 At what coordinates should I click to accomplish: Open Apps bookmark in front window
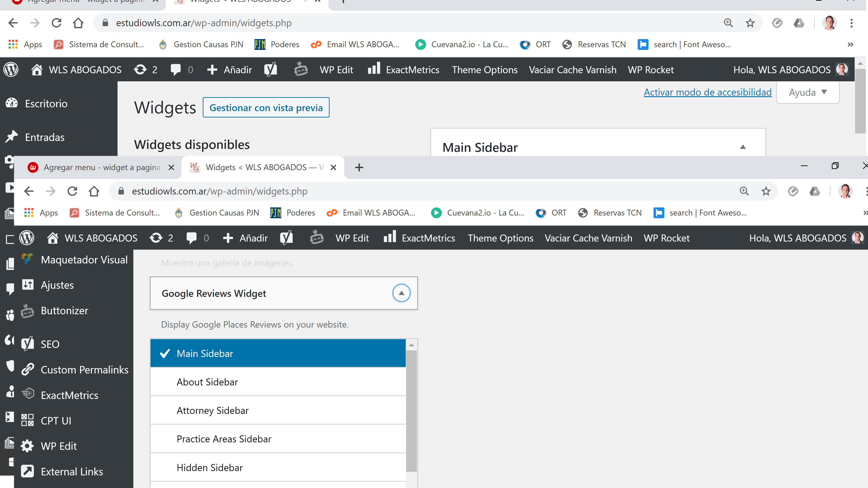(x=41, y=213)
